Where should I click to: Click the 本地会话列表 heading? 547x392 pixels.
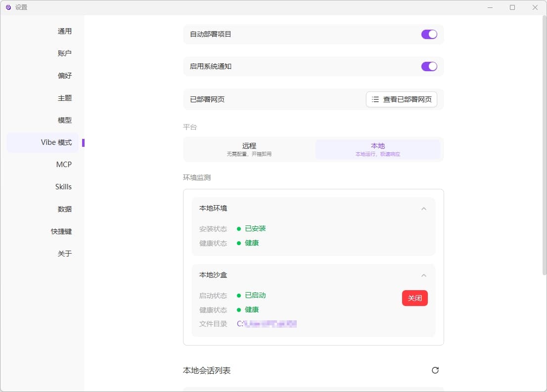pos(207,370)
